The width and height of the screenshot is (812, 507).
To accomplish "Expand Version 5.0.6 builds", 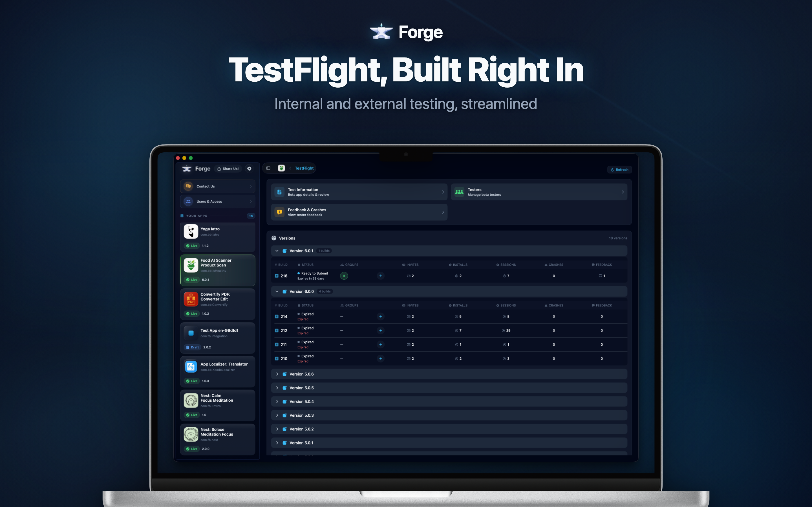I will click(277, 374).
